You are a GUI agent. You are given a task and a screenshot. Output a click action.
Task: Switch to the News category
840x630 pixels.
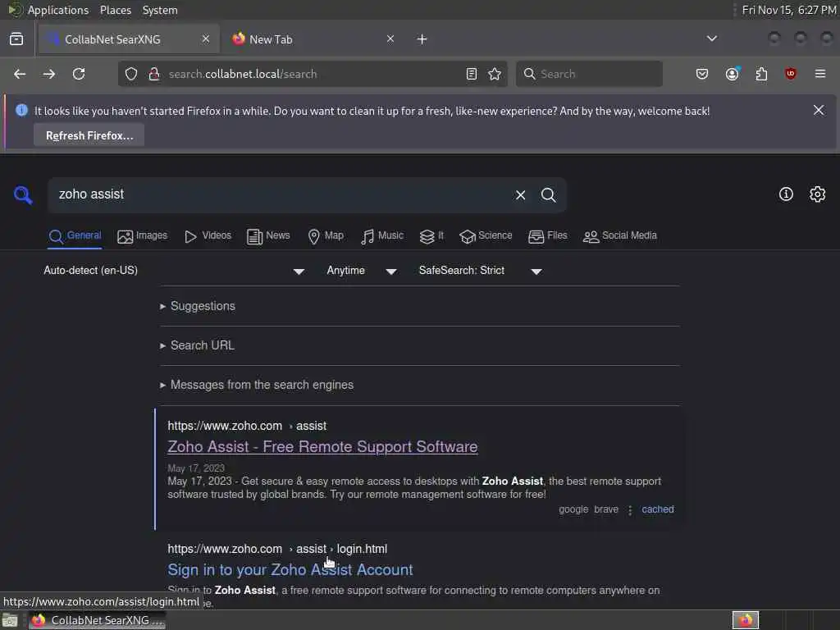tap(268, 235)
